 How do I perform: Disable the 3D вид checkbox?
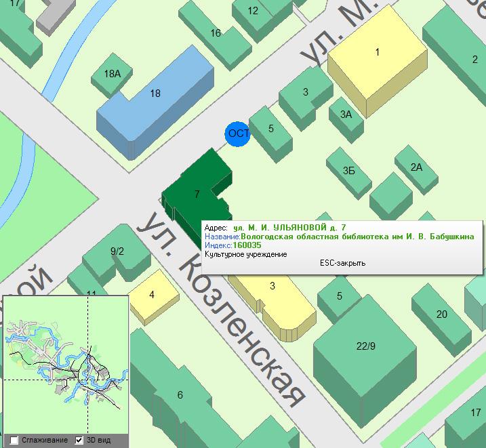click(79, 440)
